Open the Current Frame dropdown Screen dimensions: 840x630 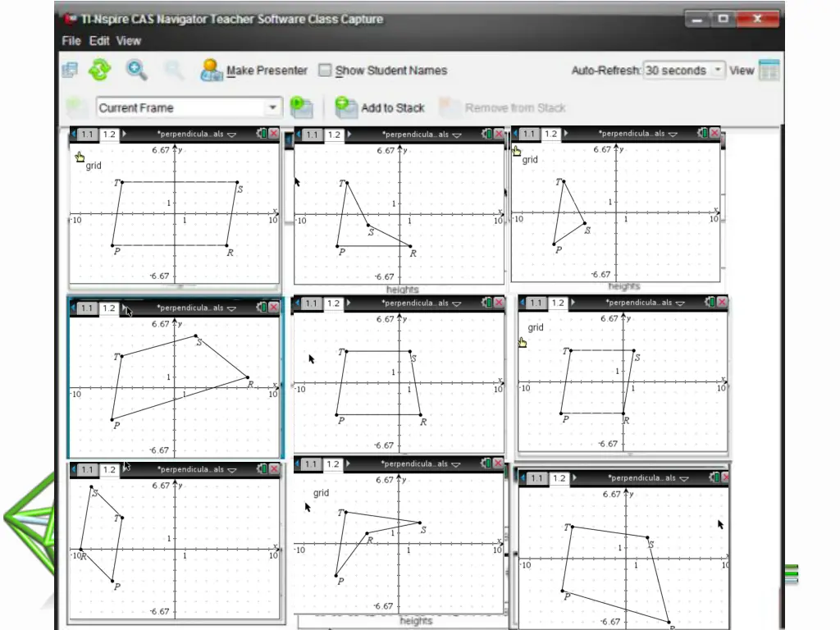189,107
